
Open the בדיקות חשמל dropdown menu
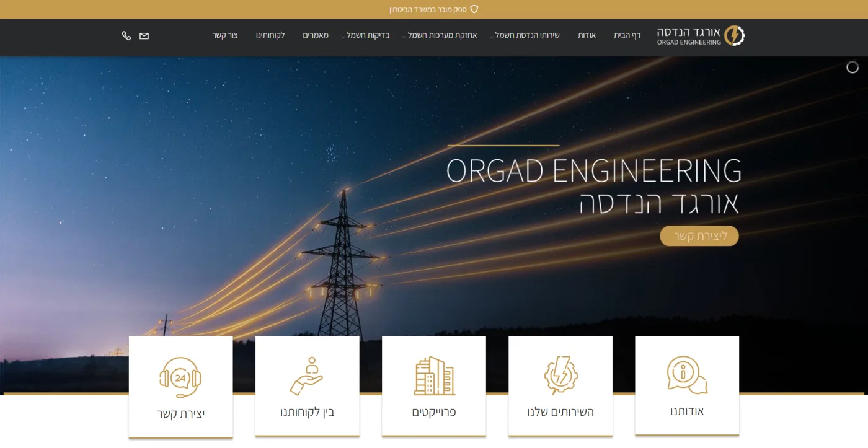tap(368, 36)
